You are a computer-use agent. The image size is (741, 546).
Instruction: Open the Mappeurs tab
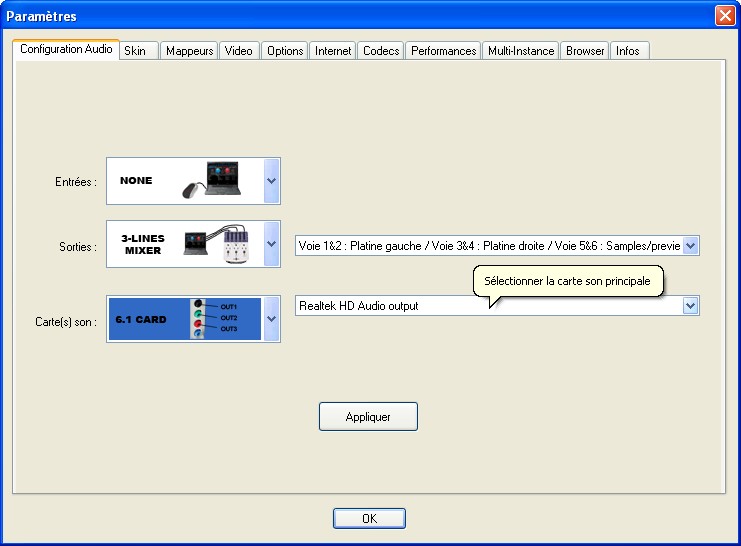pos(189,51)
